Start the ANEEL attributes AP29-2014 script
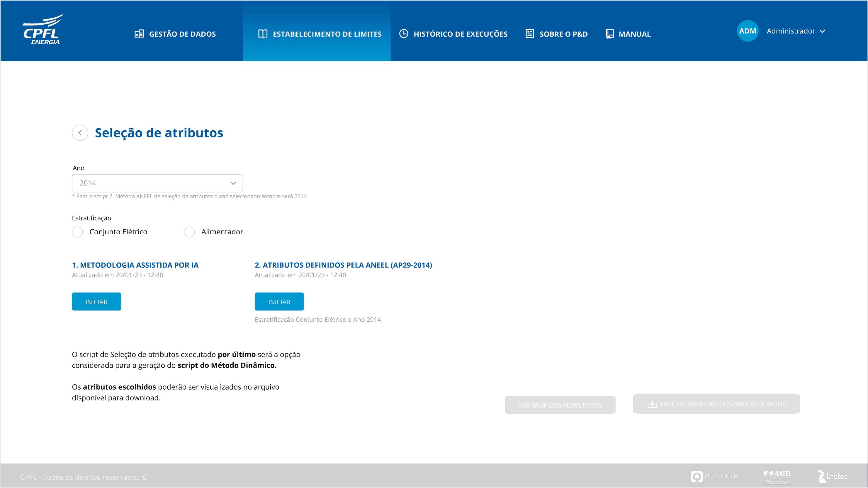 click(279, 302)
